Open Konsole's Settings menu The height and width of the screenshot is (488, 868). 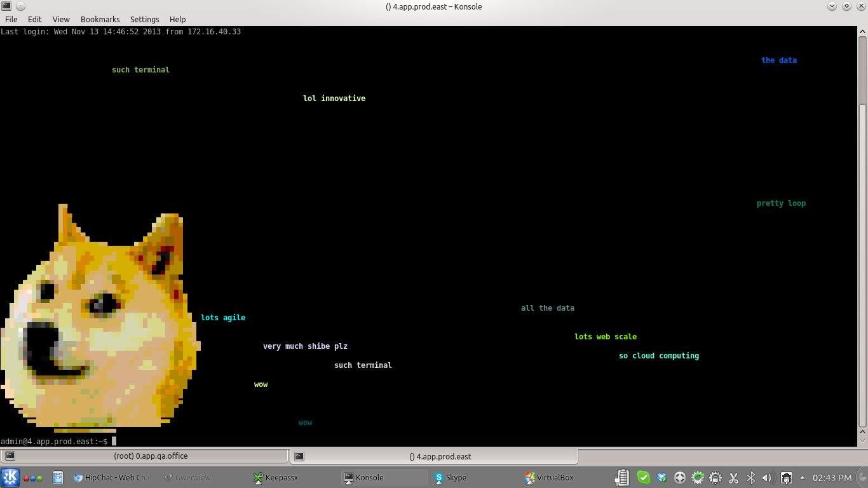click(144, 19)
